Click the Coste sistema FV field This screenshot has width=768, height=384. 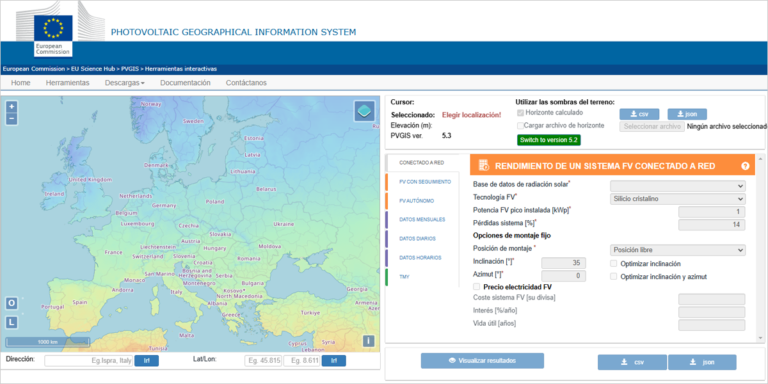[x=712, y=299]
